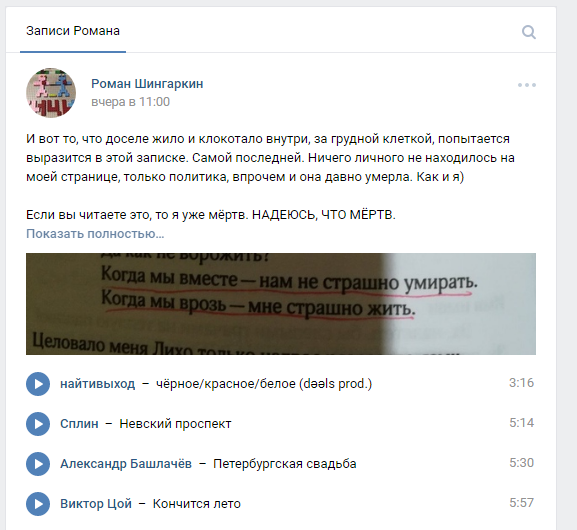This screenshot has width=577, height=530.
Task: Open the attached book page photo
Action: (281, 304)
